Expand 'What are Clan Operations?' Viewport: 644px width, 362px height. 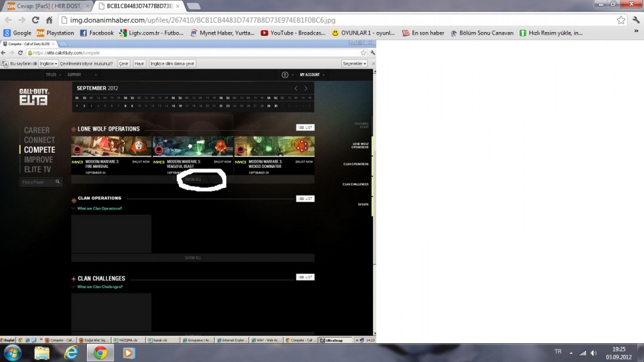coord(99,209)
